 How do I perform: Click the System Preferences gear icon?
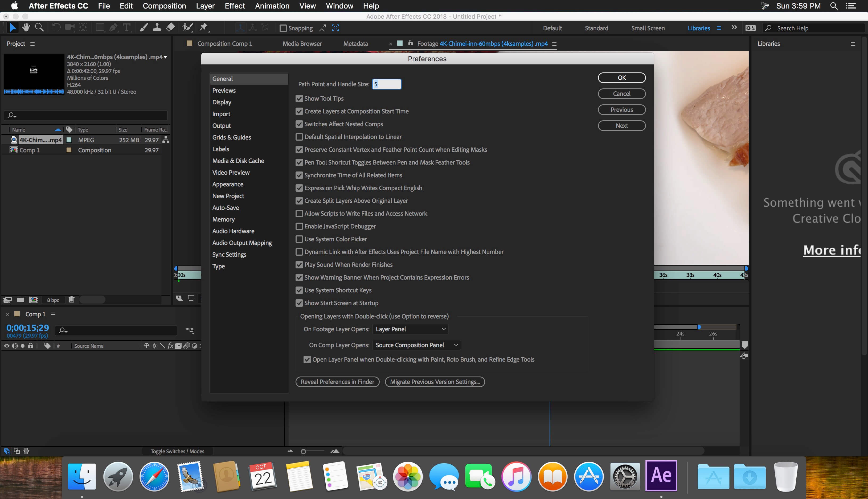coord(624,476)
